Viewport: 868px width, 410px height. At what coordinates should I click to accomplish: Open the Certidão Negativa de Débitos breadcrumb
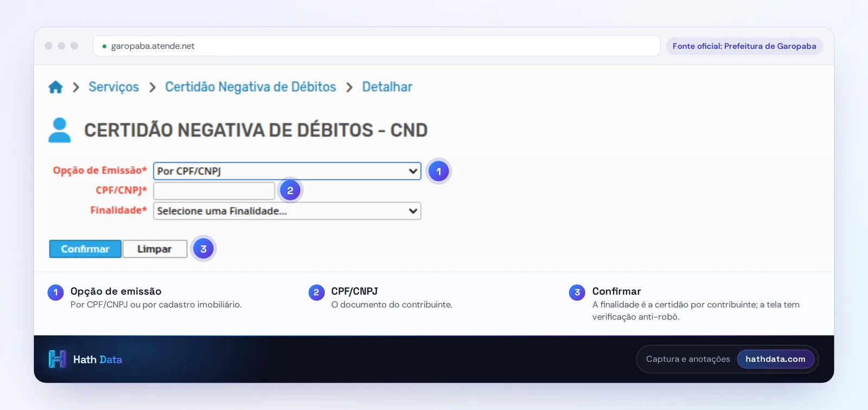coord(251,87)
